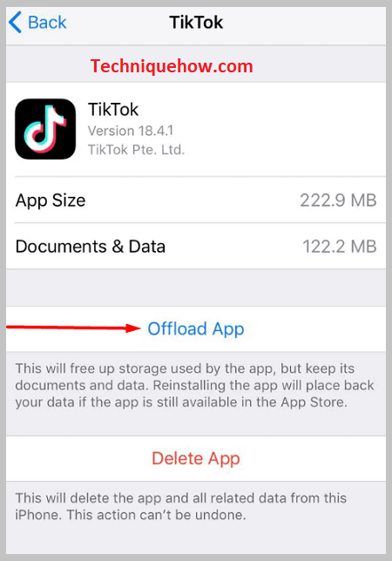This screenshot has width=392, height=561.
Task: Tap the empty gray area above Offload App
Action: 196,287
